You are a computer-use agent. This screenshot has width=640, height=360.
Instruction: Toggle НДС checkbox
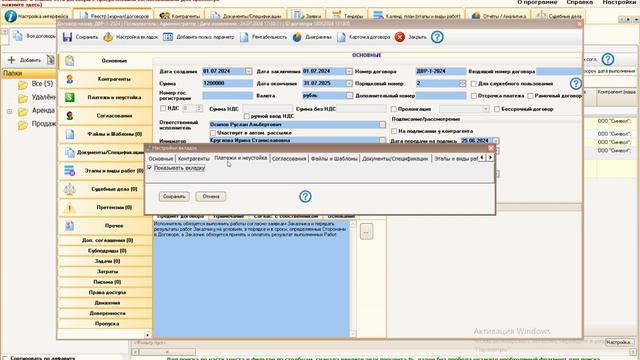(163, 109)
